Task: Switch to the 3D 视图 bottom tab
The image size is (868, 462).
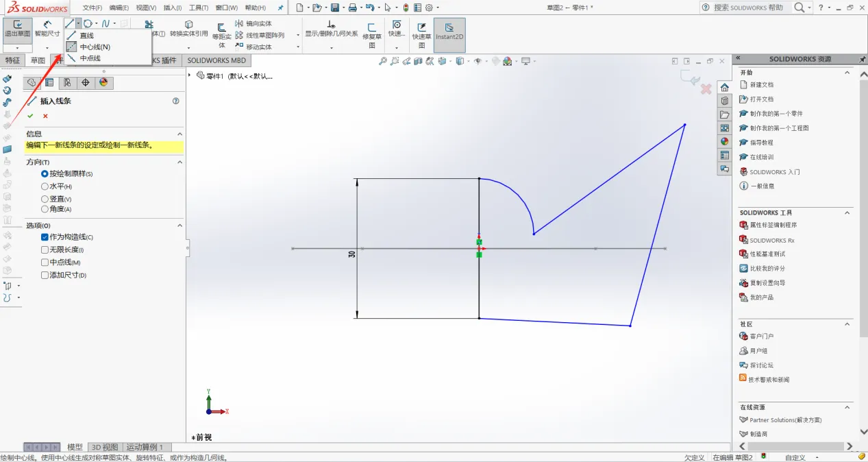Action: coord(105,447)
